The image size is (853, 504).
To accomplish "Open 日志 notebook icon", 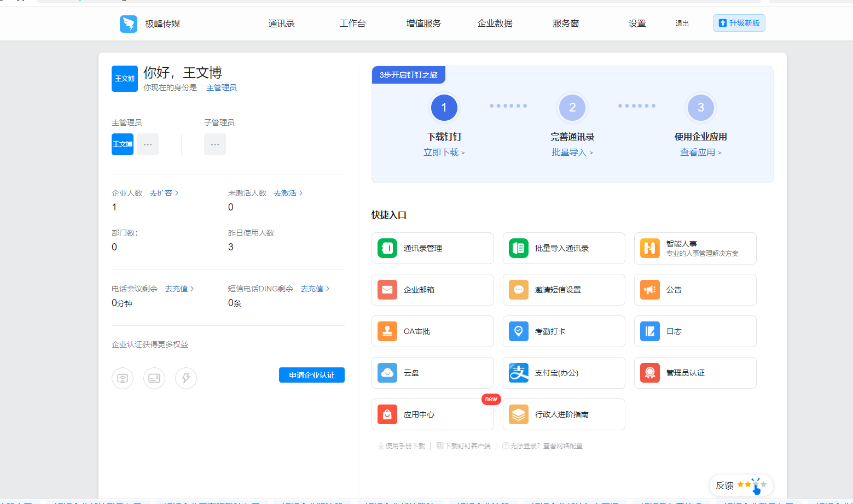I will tap(650, 331).
